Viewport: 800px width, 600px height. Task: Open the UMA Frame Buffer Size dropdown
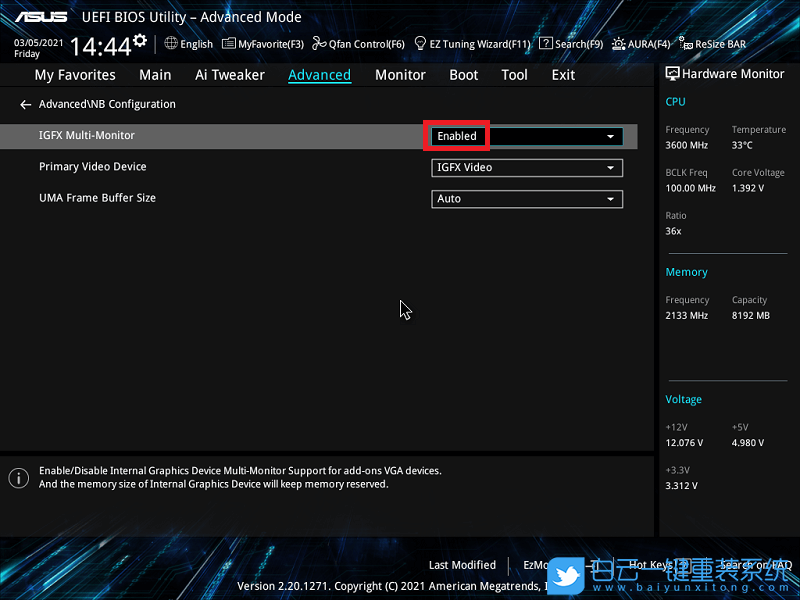click(x=609, y=199)
